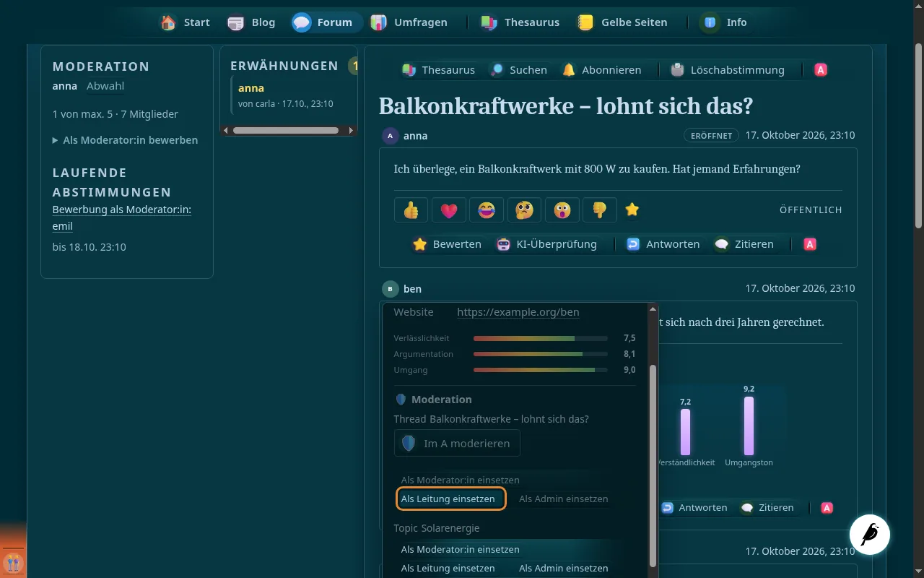This screenshot has height=578, width=924.
Task: Go to the Blog section
Action: click(251, 22)
